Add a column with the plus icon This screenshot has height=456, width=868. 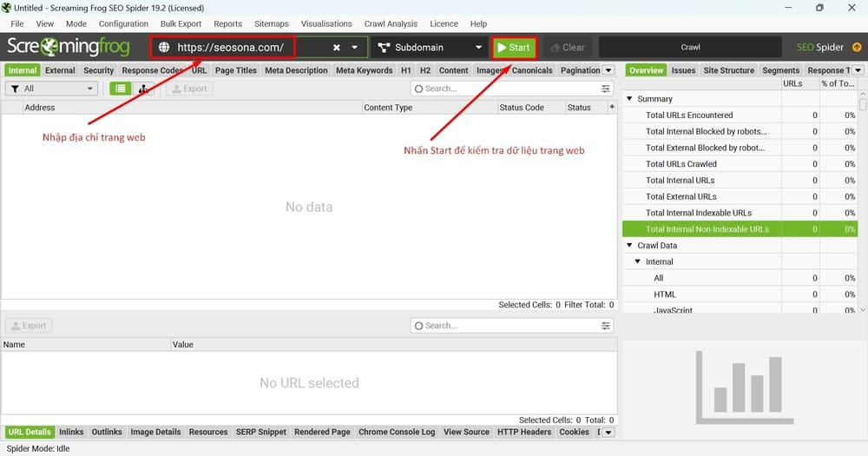coord(612,107)
